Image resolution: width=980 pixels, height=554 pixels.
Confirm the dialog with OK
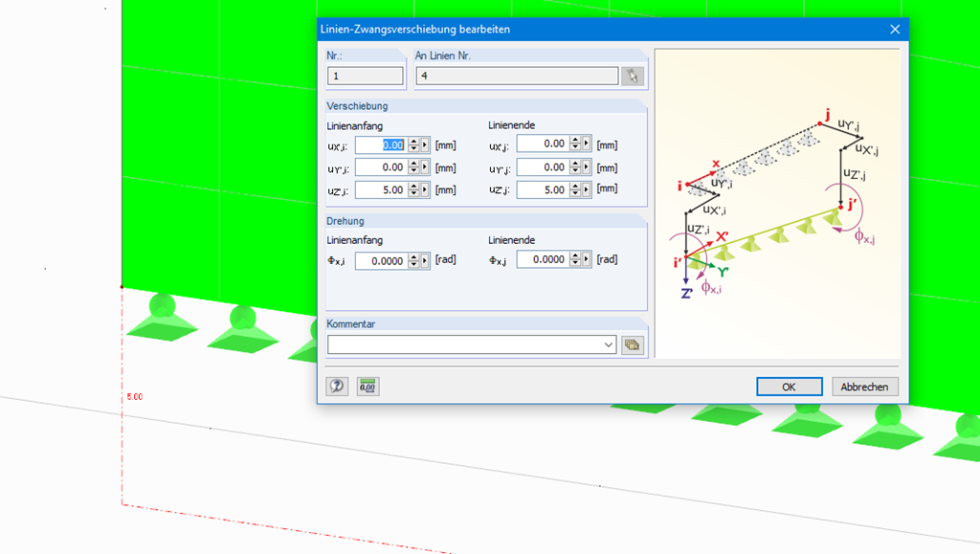coord(789,387)
